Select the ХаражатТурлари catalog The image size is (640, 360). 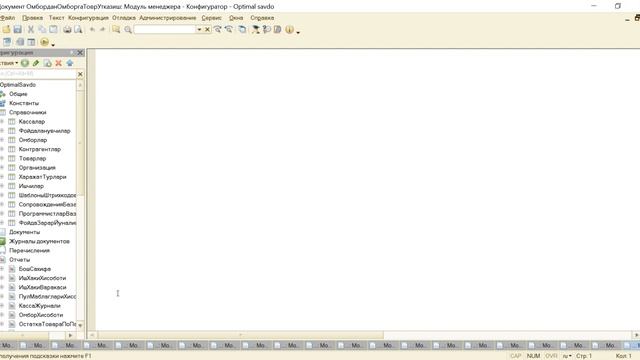pos(42,177)
